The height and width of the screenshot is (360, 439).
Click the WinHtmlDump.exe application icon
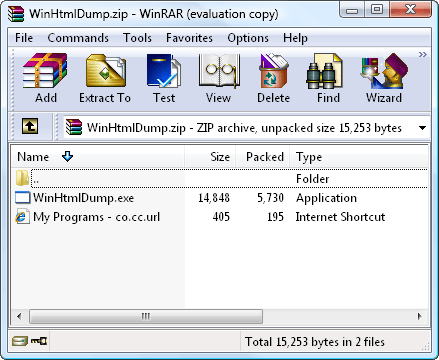(23, 198)
